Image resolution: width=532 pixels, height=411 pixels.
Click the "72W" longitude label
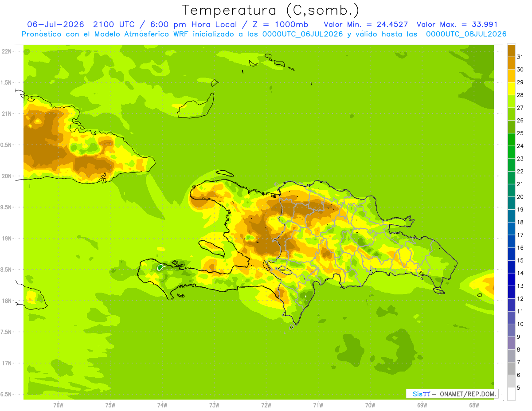[x=266, y=405]
